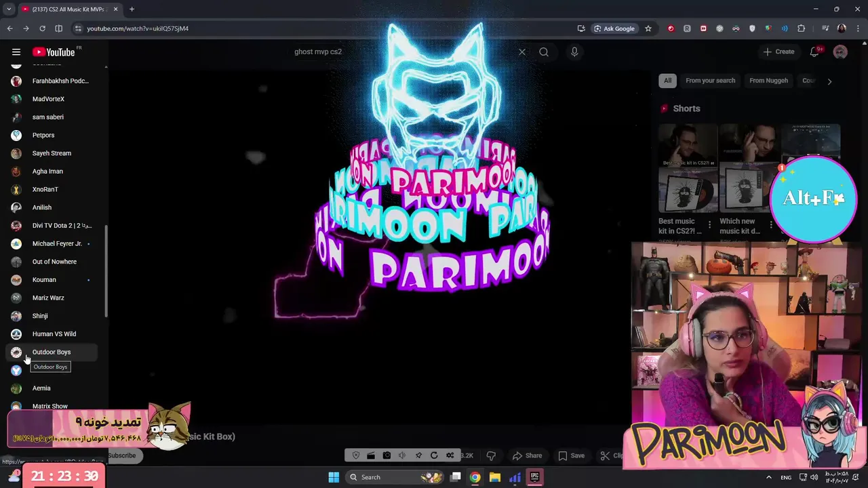The image size is (868, 488).
Task: Close the CS2 All Music Kit tab
Action: (115, 9)
